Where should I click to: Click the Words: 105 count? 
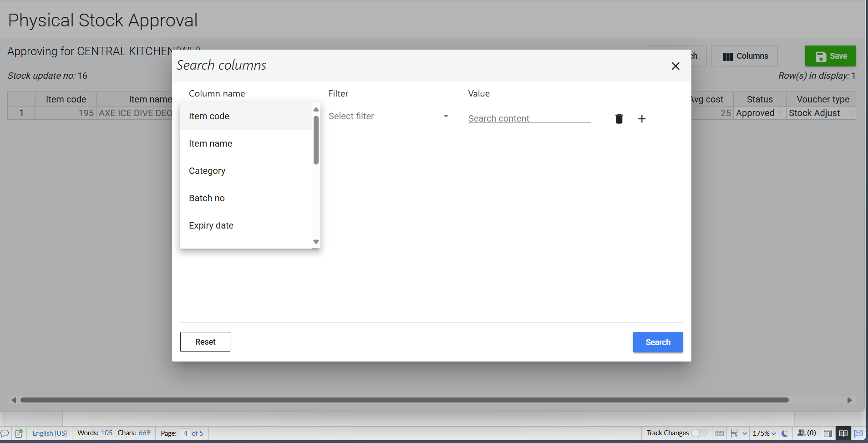tap(95, 433)
